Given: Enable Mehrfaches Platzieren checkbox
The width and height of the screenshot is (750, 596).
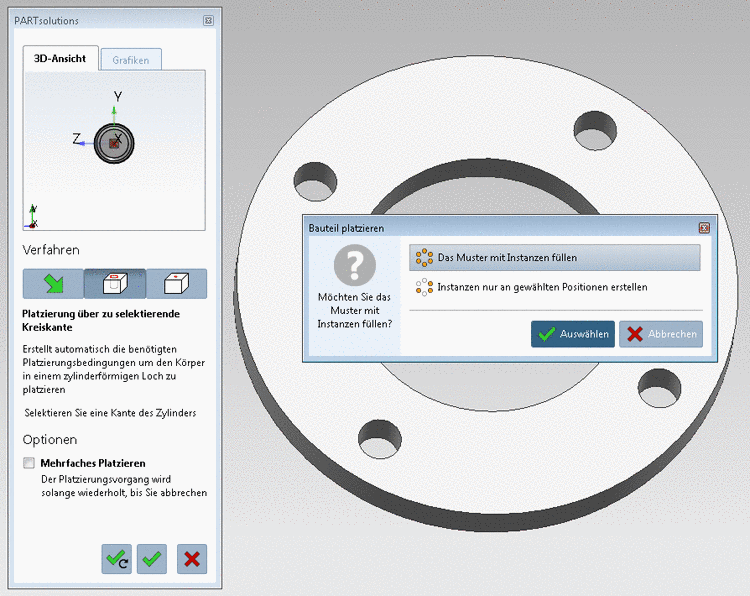Looking at the screenshot, I should point(29,463).
